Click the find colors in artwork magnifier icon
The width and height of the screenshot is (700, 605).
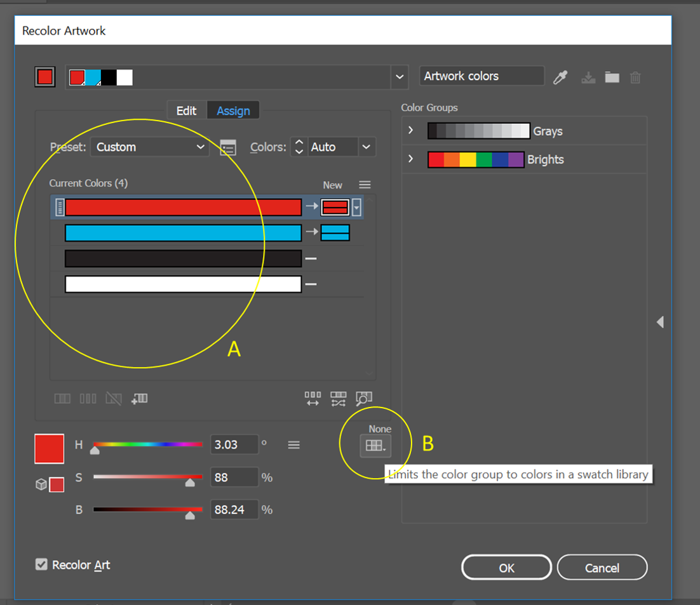(x=363, y=399)
